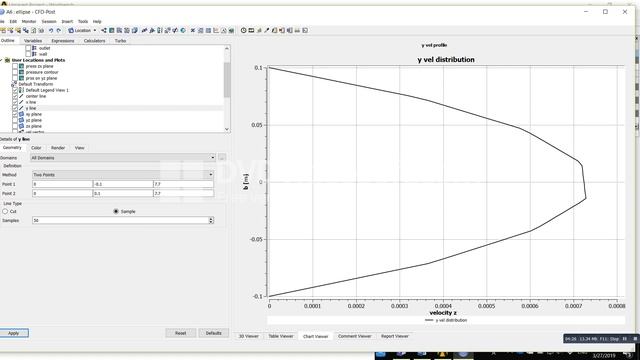Open the Edit menu

[13, 21]
